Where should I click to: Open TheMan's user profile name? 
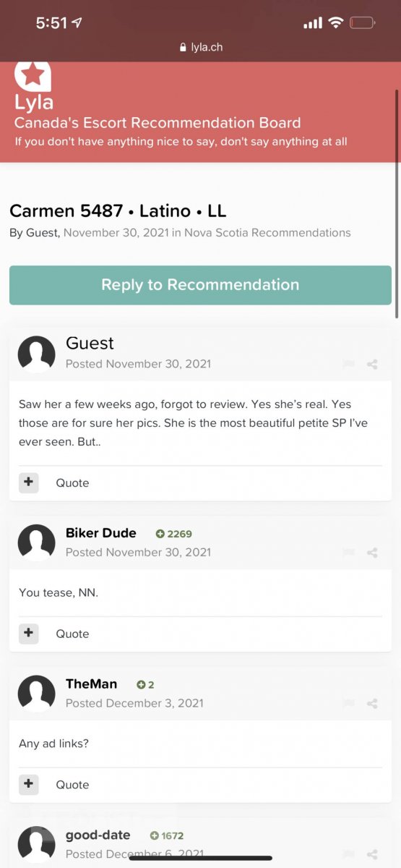[91, 684]
